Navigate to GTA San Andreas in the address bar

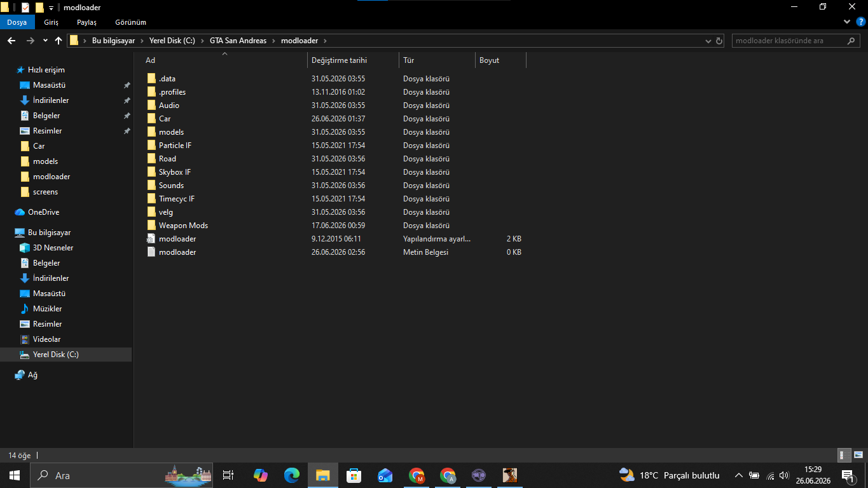tap(239, 41)
